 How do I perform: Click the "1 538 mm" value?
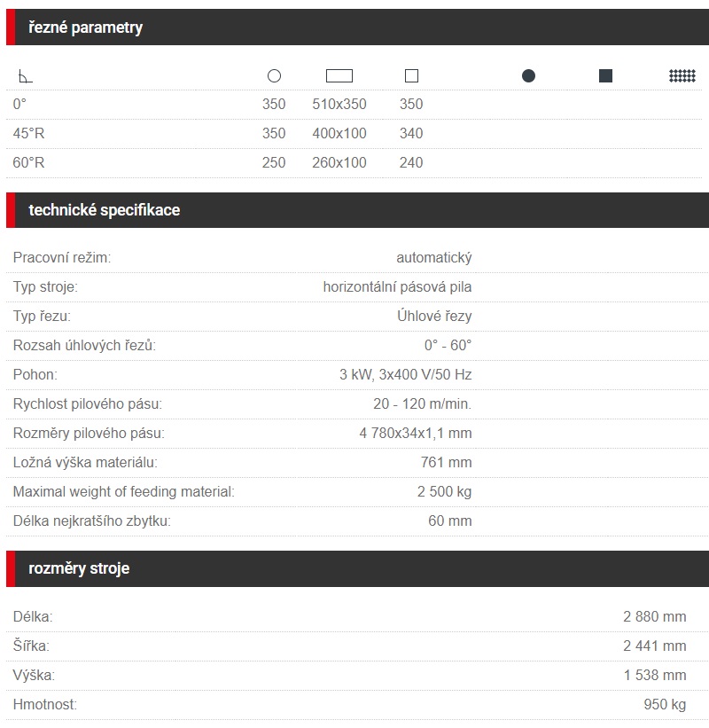(655, 675)
